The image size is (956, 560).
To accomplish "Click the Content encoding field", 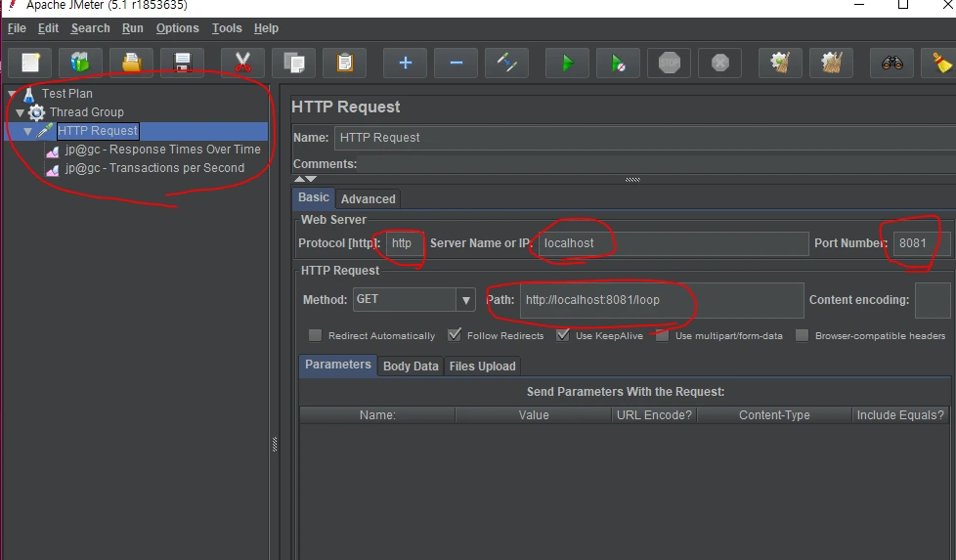I will click(x=934, y=300).
